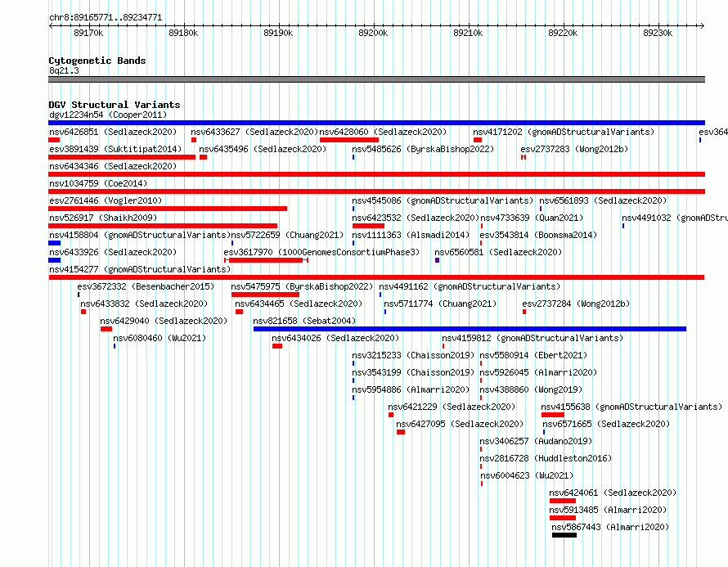Open esv3617970 (1000GenomesConsortiumPhase3) variant
Image resolution: width=728 pixels, height=567 pixels.
point(321,252)
